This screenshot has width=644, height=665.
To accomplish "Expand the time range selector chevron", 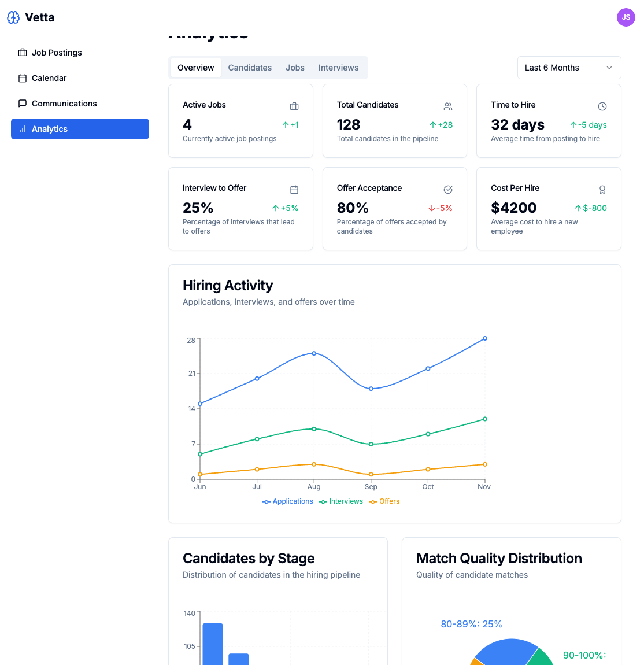I will pos(609,68).
